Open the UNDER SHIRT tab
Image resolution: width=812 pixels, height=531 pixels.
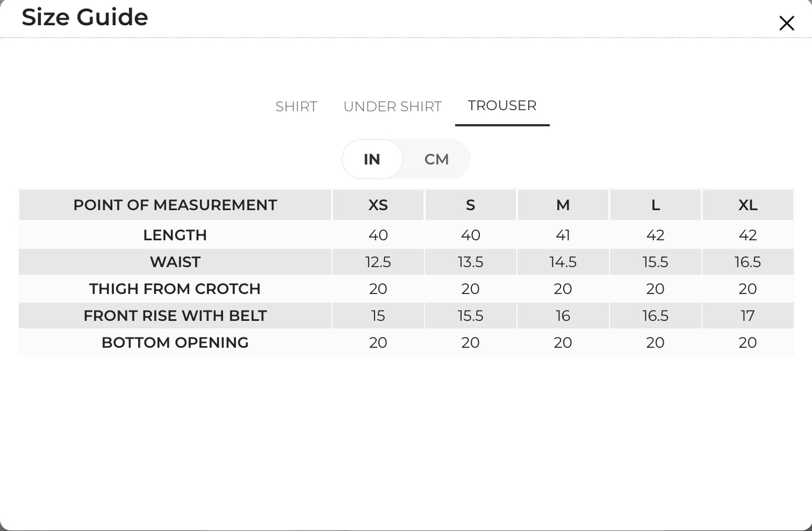392,106
